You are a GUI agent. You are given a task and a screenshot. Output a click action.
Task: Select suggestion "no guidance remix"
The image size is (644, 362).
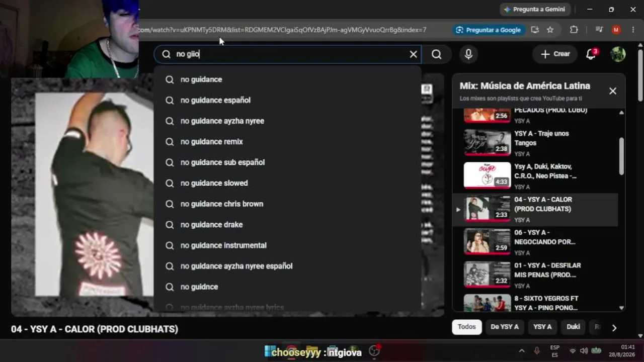point(288,142)
